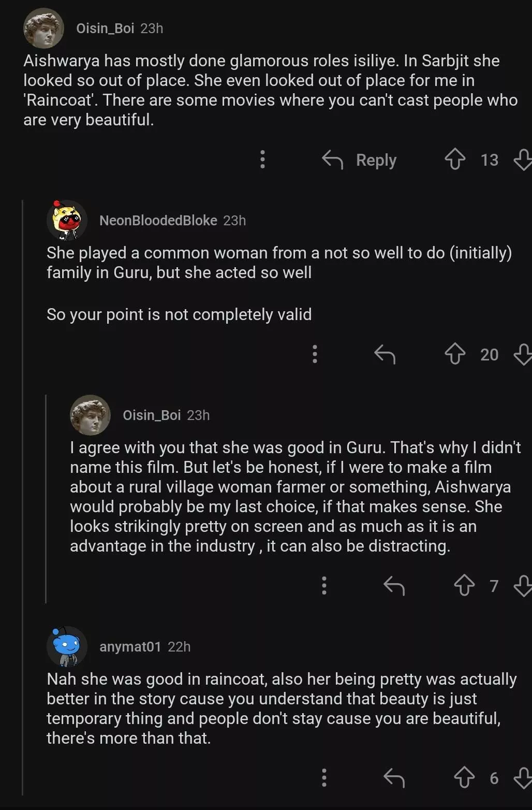
Task: Downvote the comment with 20 points
Action: (x=523, y=354)
